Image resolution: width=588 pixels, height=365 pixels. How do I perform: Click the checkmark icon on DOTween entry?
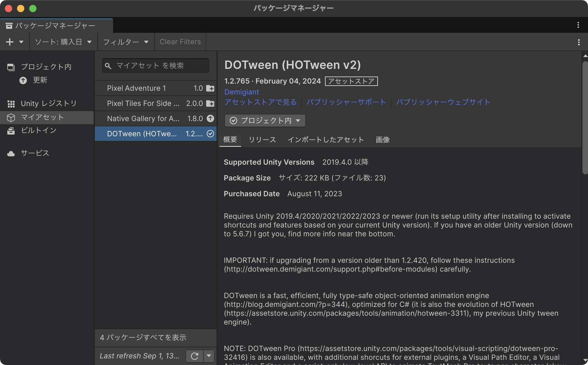(210, 134)
